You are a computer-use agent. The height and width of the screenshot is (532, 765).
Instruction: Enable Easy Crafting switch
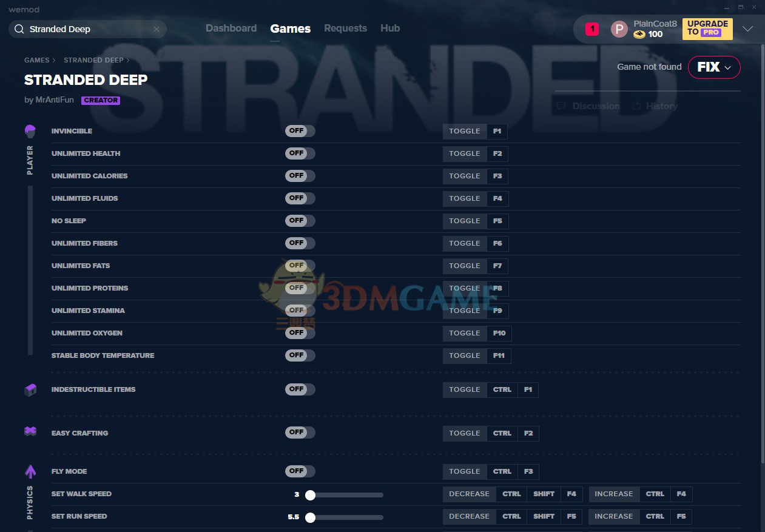pos(300,433)
